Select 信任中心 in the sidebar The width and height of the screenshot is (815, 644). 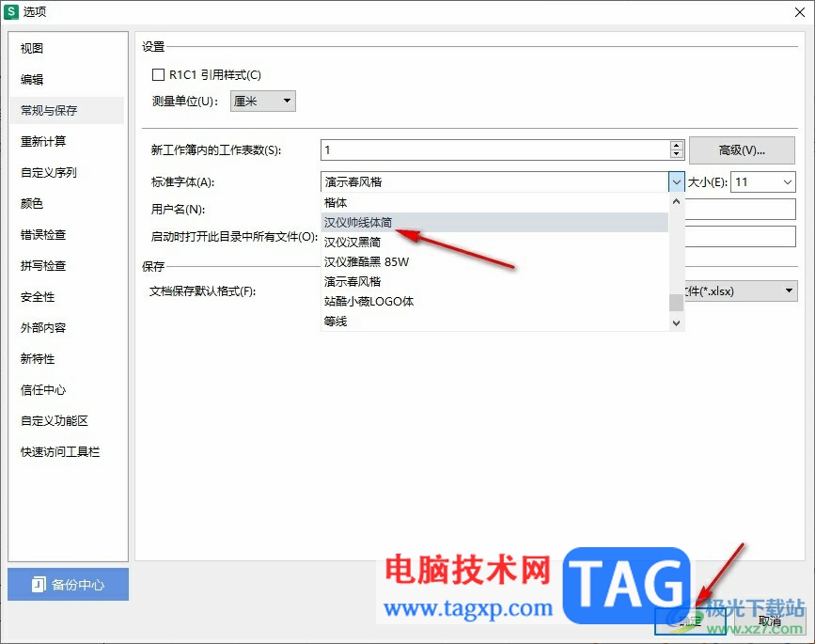pos(43,390)
